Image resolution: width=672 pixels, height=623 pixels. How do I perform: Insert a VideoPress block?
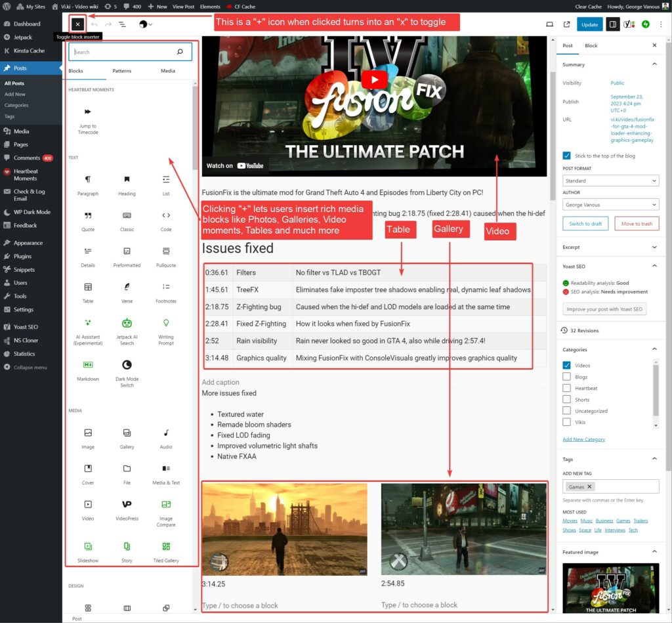click(x=127, y=510)
